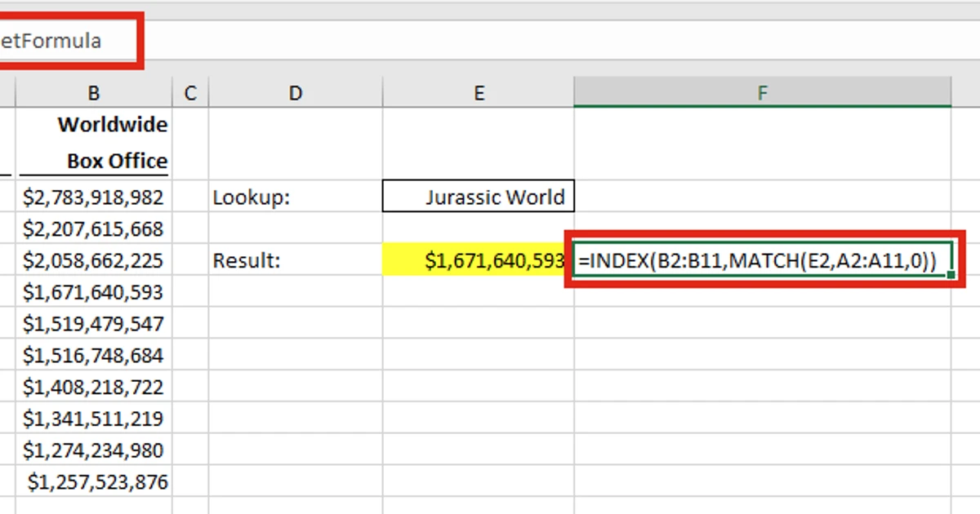Viewport: 980px width, 514px height.
Task: Select the yellow highlighted $1,671,640,593 cell
Action: coord(479,260)
